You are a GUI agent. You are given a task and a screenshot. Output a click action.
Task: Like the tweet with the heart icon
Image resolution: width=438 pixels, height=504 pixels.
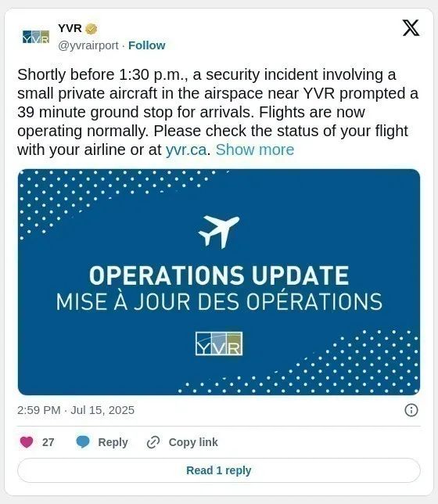pyautogui.click(x=27, y=442)
